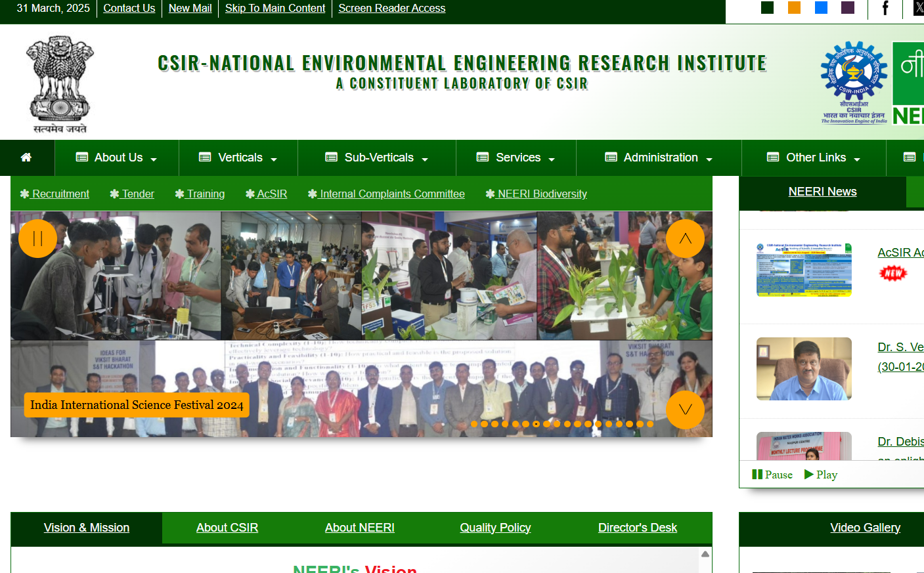
Task: Open the Recruitment link
Action: [60, 194]
